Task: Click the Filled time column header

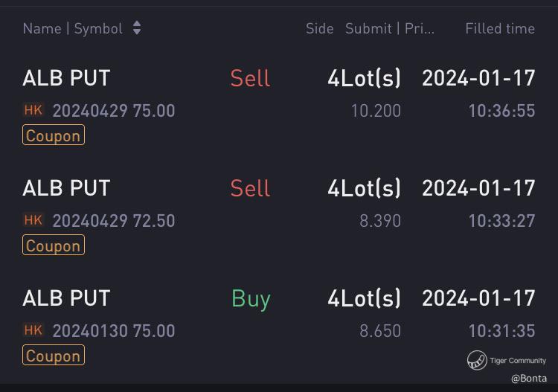Action: [500, 28]
